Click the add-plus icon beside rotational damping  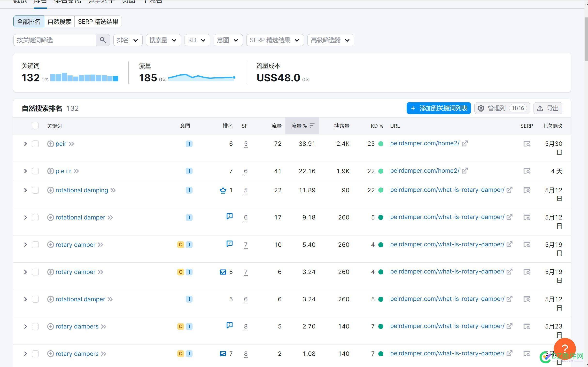(50, 190)
